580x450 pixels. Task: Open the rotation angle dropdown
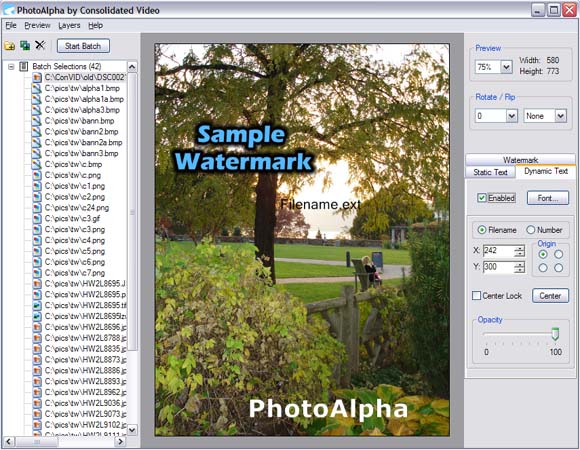(512, 116)
